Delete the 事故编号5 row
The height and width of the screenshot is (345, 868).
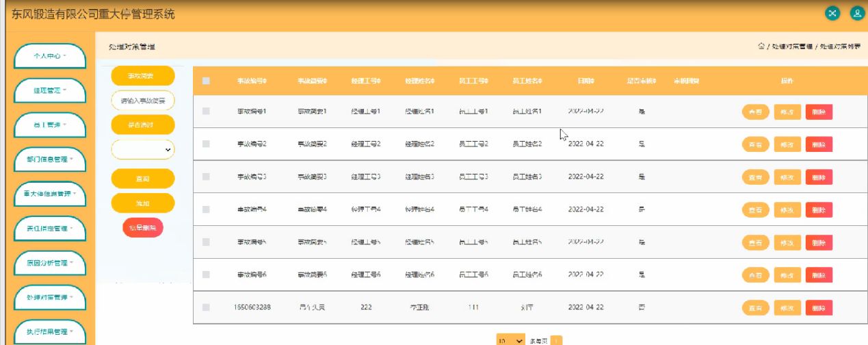click(x=819, y=242)
